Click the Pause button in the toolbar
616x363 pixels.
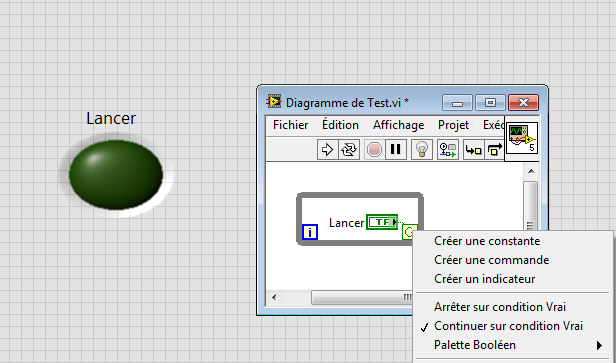point(396,150)
